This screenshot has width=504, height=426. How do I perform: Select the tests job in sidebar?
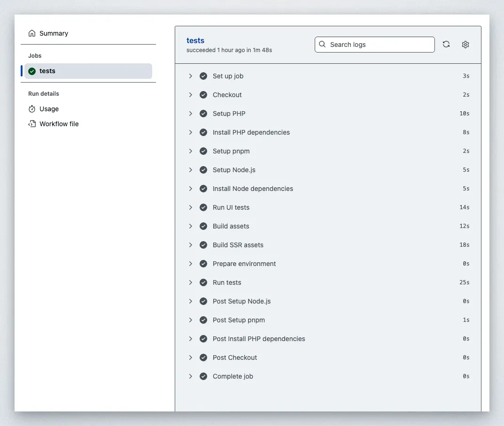tap(47, 71)
